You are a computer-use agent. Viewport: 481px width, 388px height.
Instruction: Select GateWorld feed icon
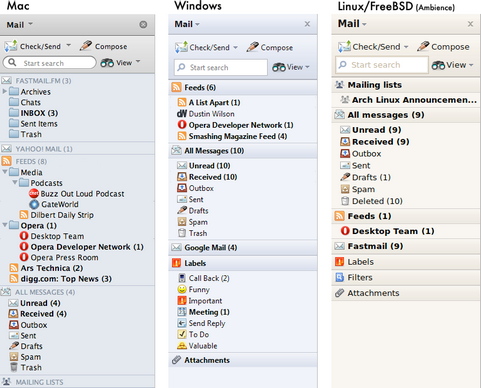pyautogui.click(x=34, y=204)
